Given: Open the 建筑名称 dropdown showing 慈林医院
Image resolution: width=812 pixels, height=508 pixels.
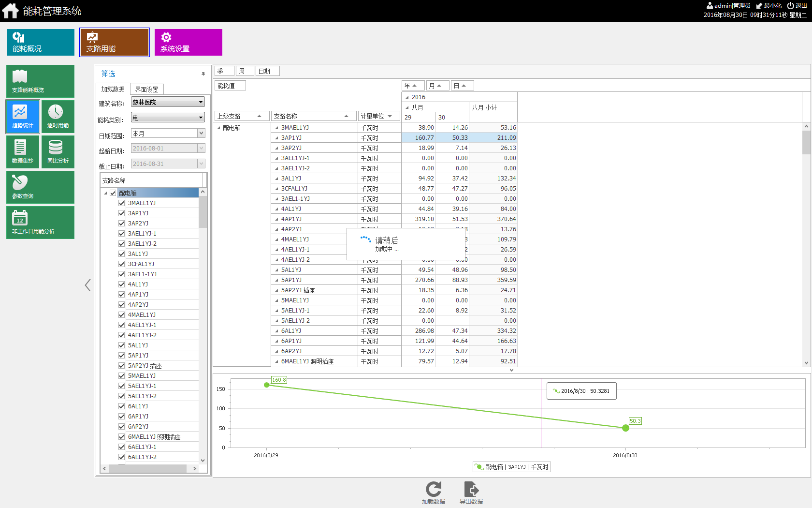Looking at the screenshot, I should 168,102.
